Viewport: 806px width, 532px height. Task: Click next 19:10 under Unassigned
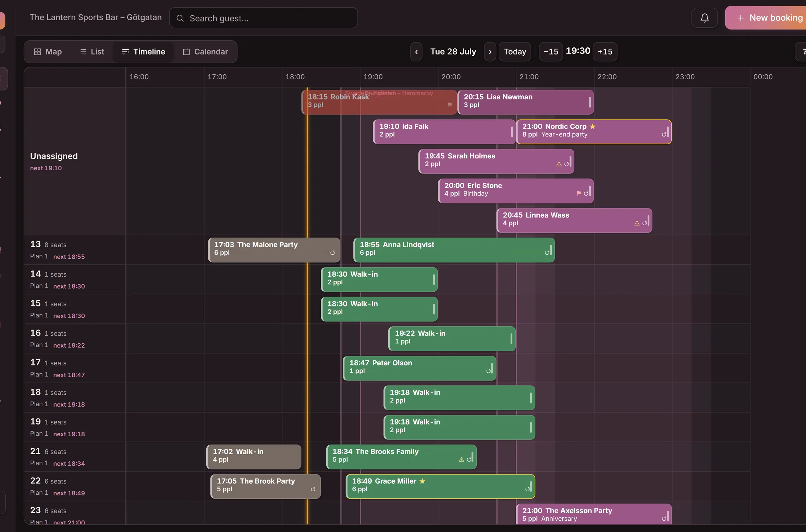pyautogui.click(x=46, y=168)
